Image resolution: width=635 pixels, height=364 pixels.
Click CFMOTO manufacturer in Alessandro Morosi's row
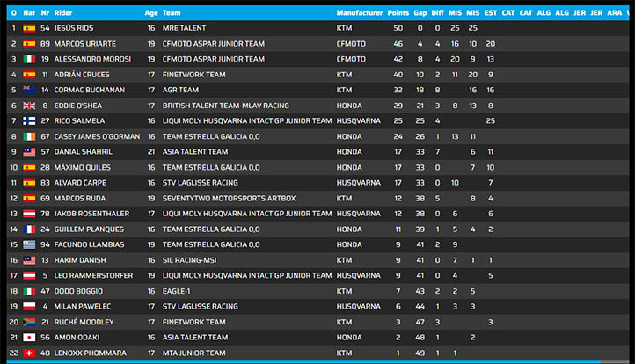point(351,59)
